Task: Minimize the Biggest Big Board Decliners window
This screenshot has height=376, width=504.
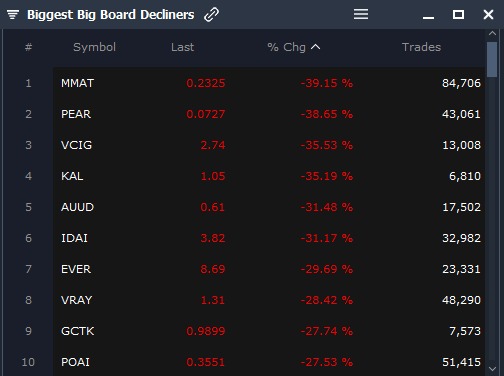Action: coord(428,17)
